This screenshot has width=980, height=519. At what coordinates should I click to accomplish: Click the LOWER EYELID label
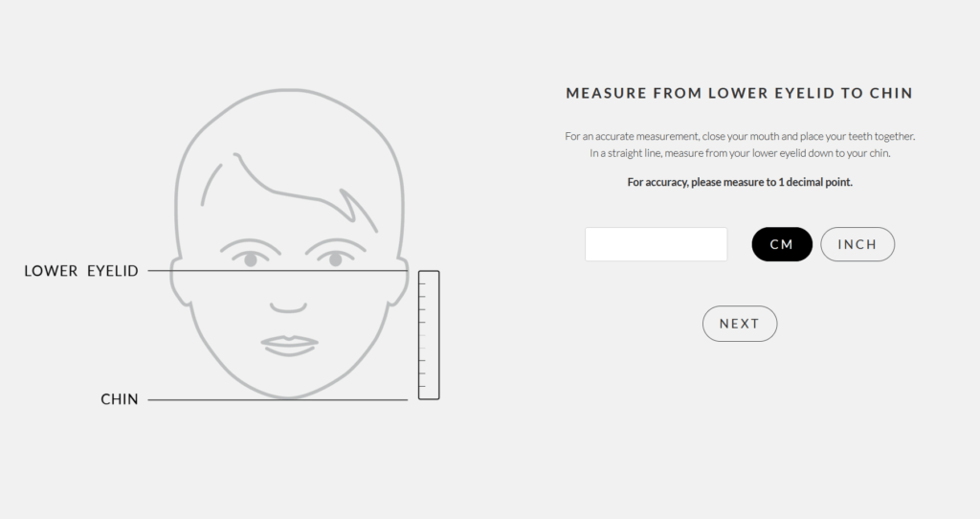point(81,271)
